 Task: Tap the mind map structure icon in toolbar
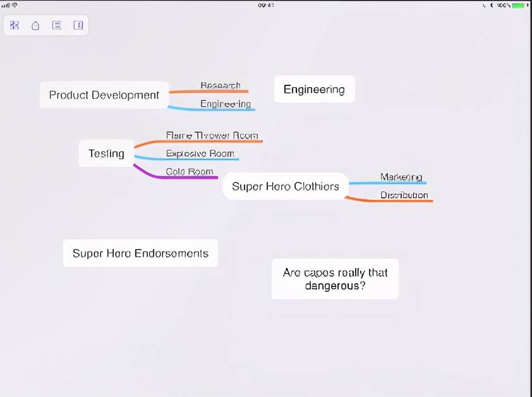15,25
